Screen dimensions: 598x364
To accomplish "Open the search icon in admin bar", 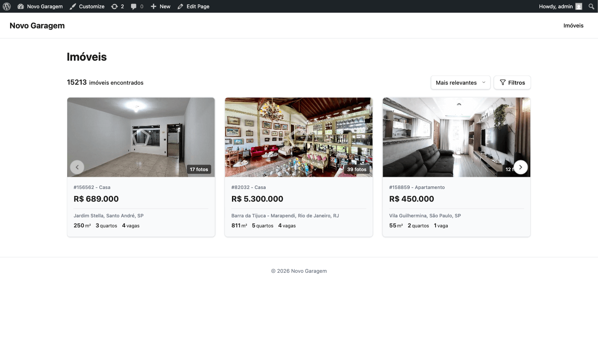I will click(x=592, y=6).
